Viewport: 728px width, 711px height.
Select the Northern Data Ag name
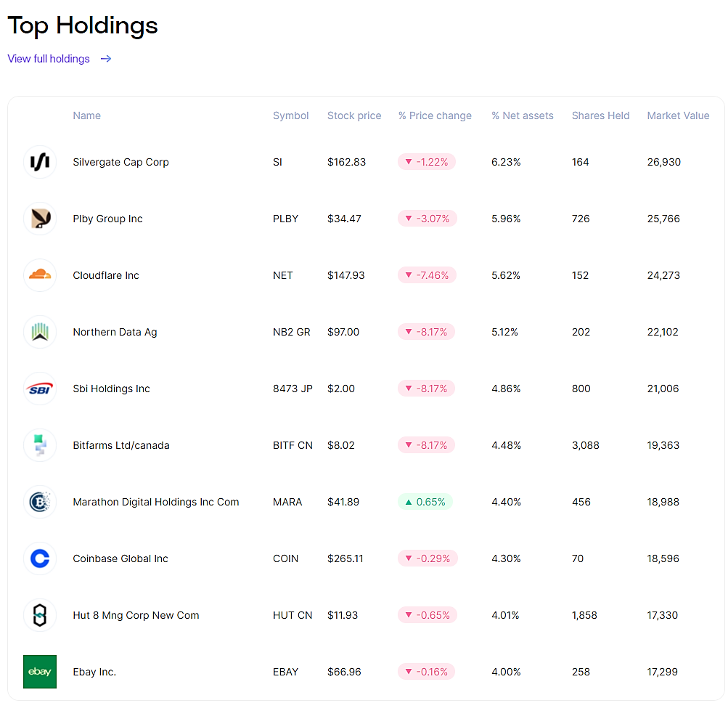(115, 333)
